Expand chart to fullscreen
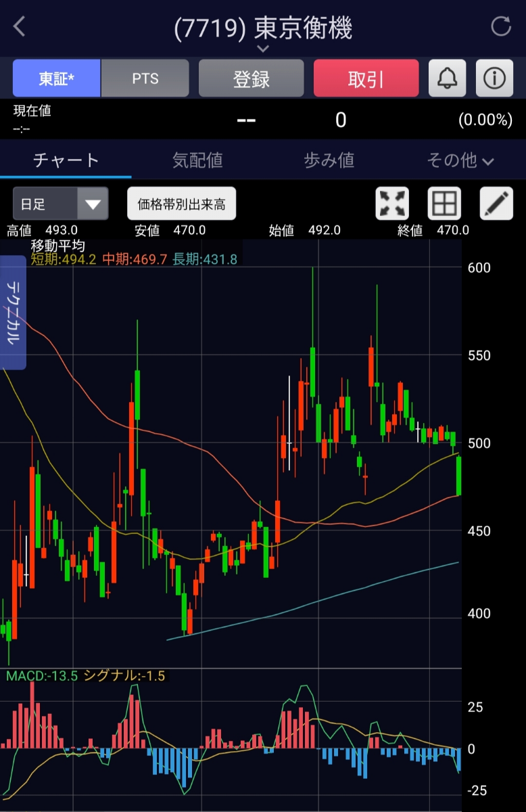Image resolution: width=526 pixels, height=812 pixels. coord(393,203)
